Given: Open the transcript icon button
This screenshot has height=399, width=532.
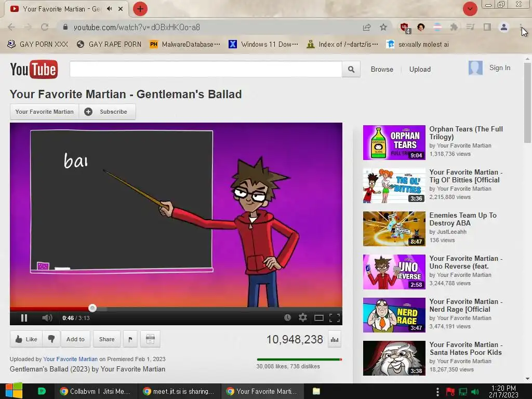Looking at the screenshot, I should point(150,339).
